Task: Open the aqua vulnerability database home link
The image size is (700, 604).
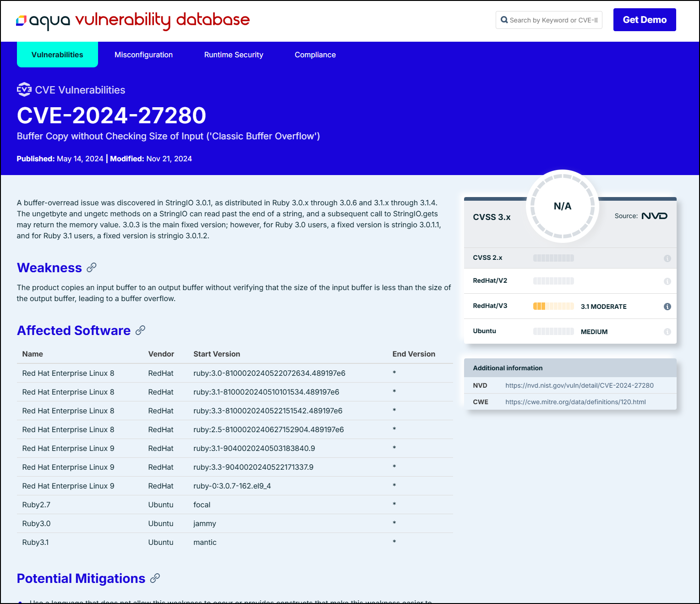Action: click(133, 20)
